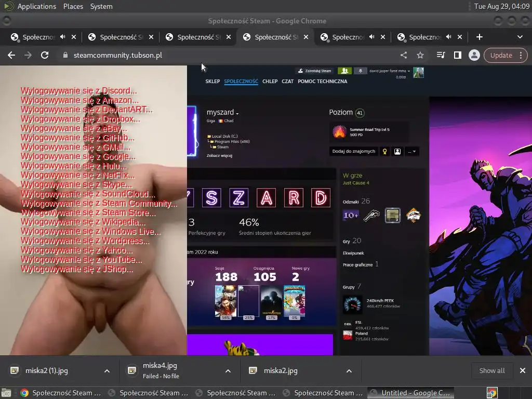Open Ekwipunek inventory link
The width and height of the screenshot is (532, 399).
click(x=353, y=253)
